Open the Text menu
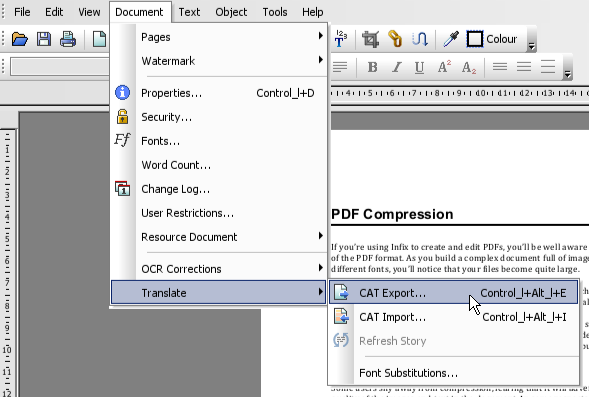Viewport: 589px width, 397px height. point(189,12)
